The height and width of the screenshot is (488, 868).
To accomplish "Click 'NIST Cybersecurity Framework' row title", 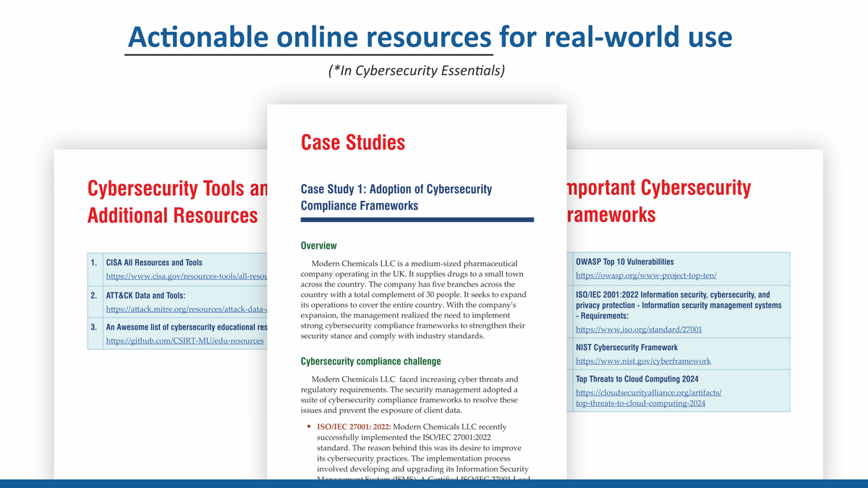I will coord(626,348).
